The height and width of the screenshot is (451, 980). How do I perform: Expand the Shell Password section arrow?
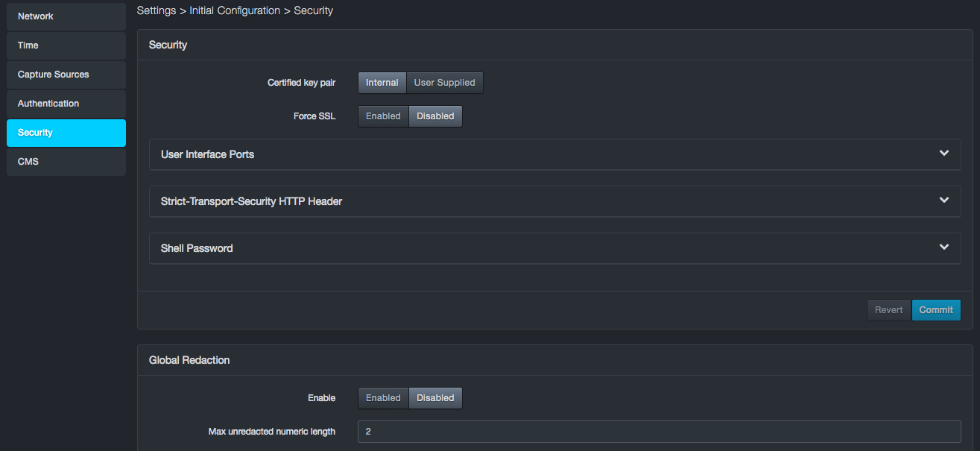(943, 247)
